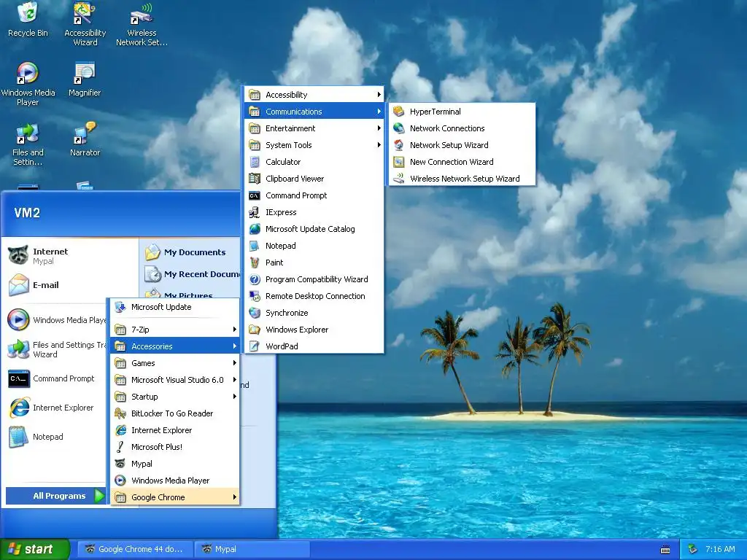747x560 pixels.
Task: Expand the Google Chrome programs folder
Action: point(175,497)
